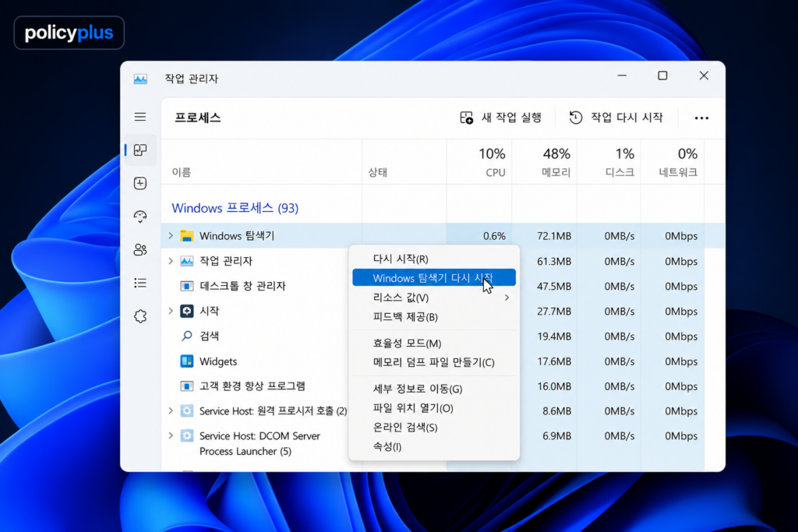Click the 검색 magnifier icon
Screen dimensions: 798x532
(x=187, y=336)
